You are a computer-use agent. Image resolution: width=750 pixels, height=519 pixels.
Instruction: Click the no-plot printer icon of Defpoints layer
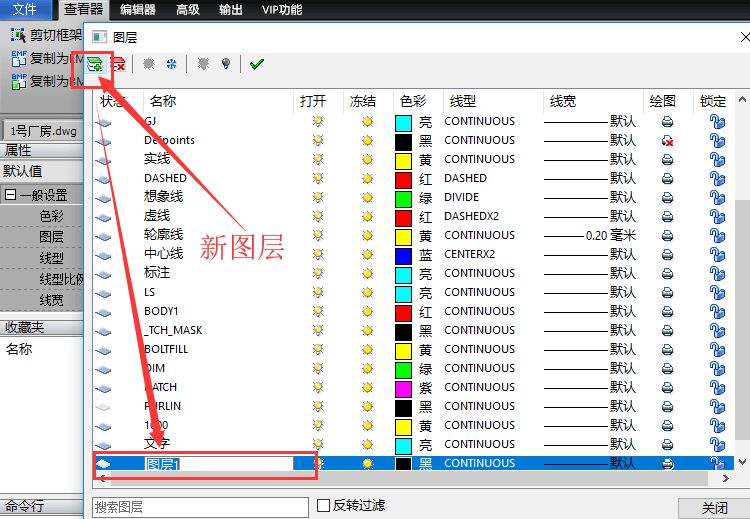tap(667, 141)
